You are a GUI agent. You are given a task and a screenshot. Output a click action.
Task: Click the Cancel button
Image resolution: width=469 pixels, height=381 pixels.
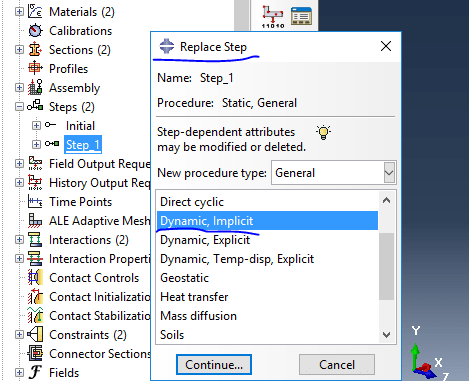click(x=337, y=365)
